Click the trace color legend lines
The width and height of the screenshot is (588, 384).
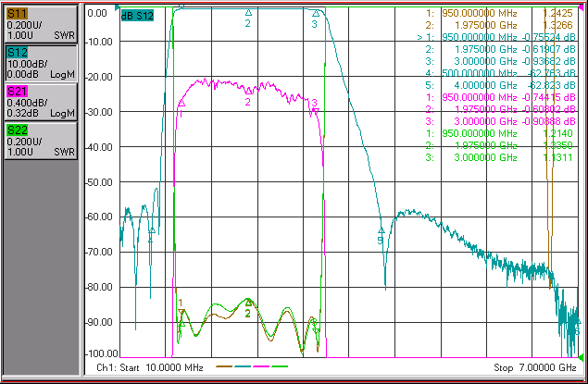point(252,366)
